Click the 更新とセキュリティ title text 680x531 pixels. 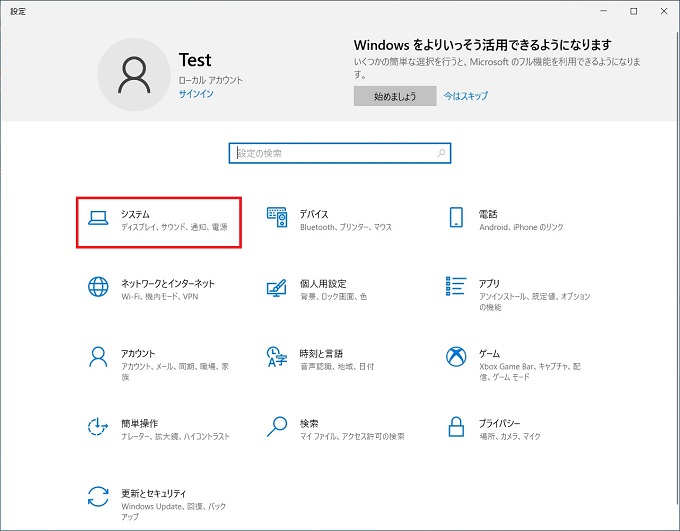point(154,493)
